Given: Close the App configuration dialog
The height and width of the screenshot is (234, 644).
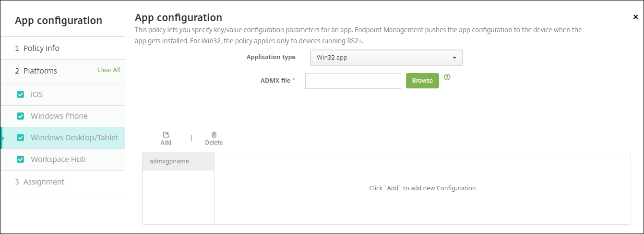Looking at the screenshot, I should tap(636, 17).
